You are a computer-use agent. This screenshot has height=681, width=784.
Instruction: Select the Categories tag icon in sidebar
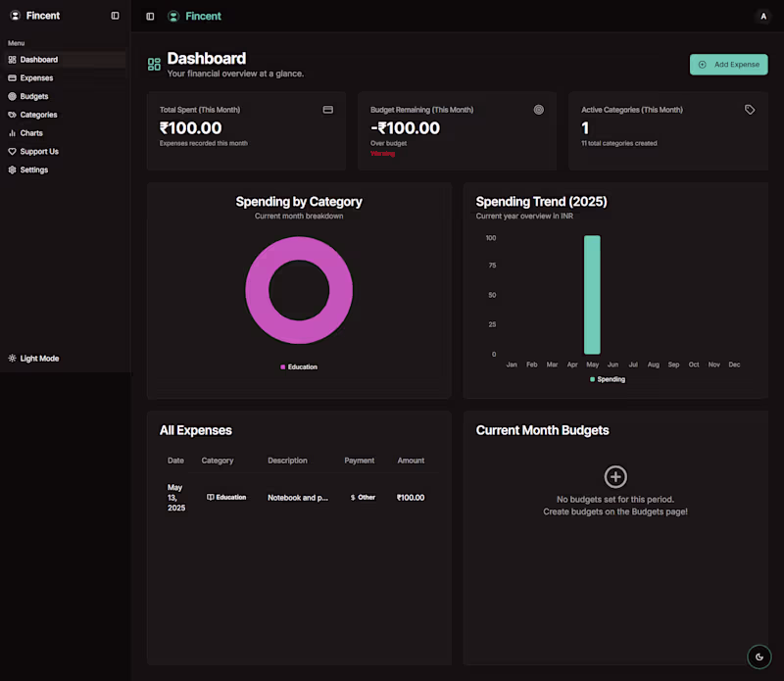pyautogui.click(x=12, y=115)
